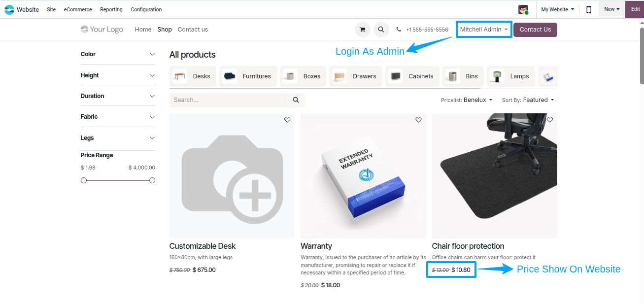This screenshot has width=644, height=304.
Task: Expand the Legs filter
Action: click(x=118, y=138)
